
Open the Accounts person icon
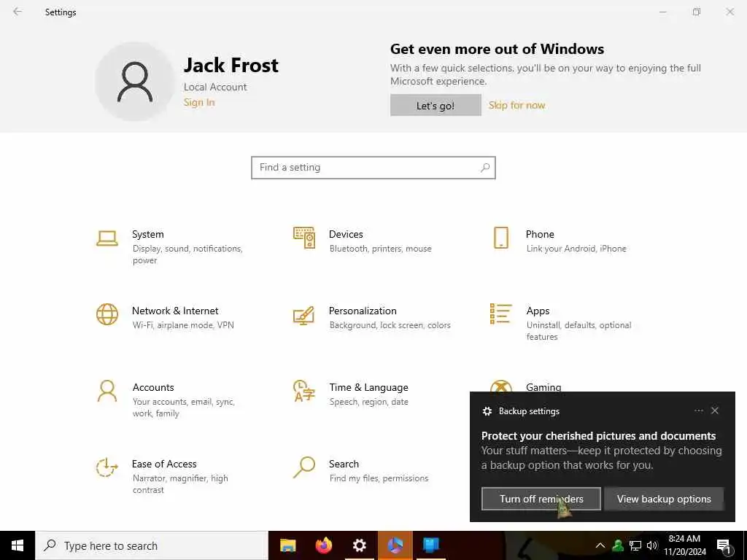(x=107, y=391)
